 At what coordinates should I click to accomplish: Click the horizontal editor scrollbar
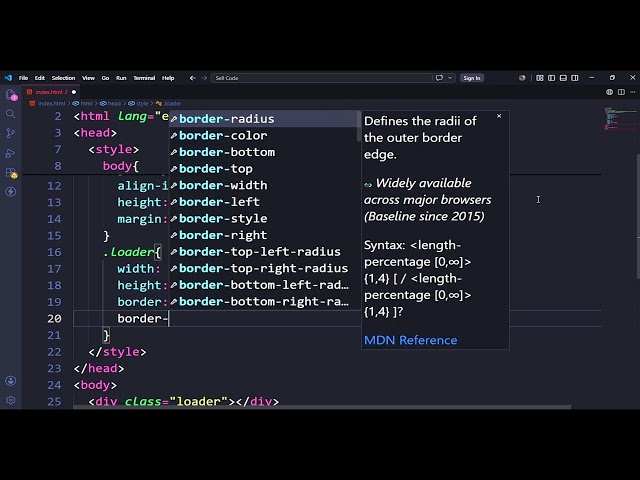[x=322, y=407]
